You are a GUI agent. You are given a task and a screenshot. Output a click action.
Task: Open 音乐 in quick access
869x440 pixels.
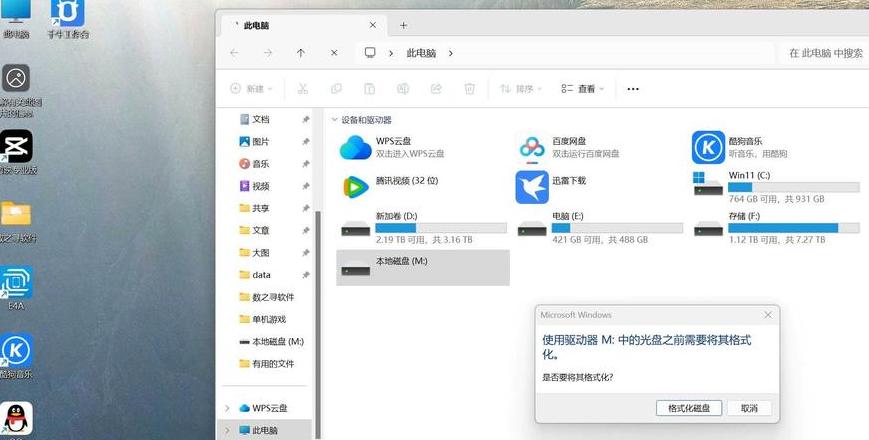point(260,163)
